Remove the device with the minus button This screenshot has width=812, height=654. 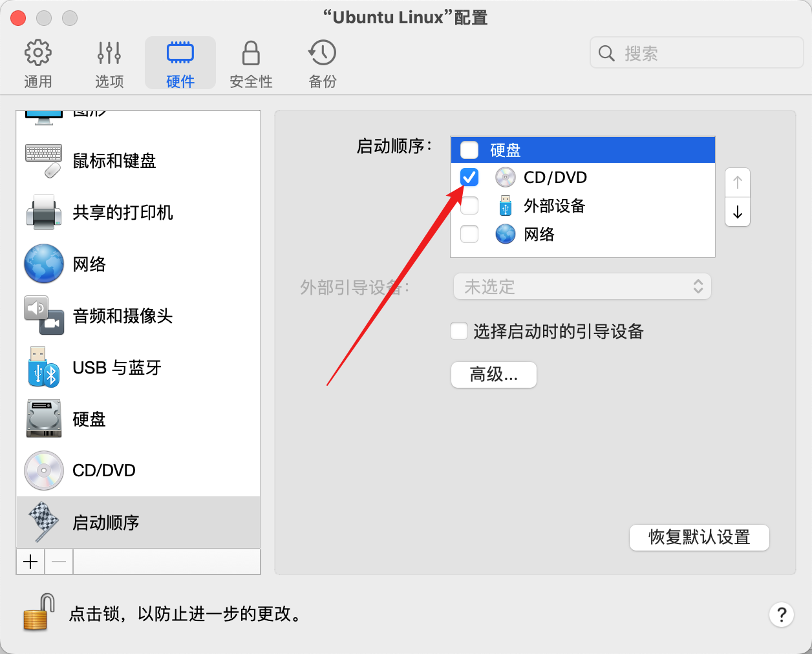pyautogui.click(x=59, y=562)
